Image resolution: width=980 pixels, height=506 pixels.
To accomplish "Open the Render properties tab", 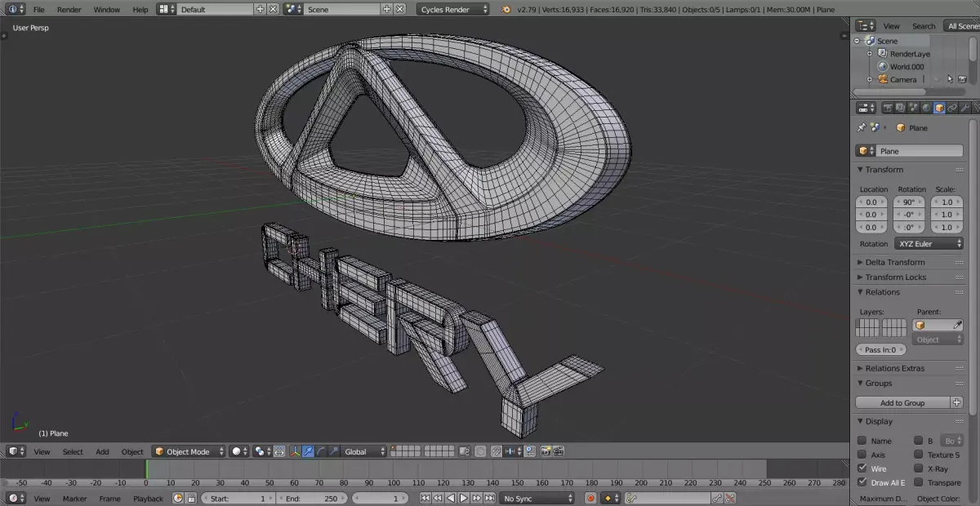I will (888, 108).
